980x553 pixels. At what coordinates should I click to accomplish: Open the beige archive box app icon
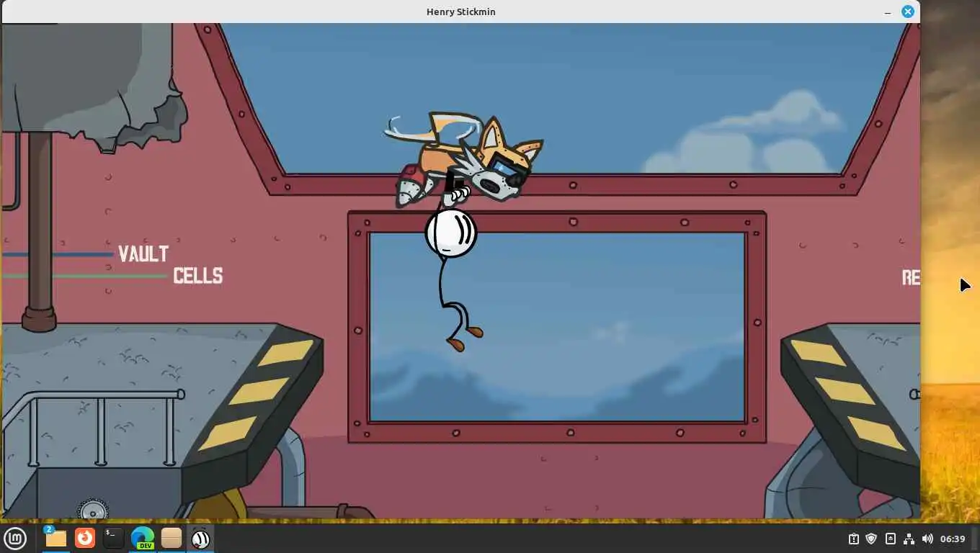171,538
